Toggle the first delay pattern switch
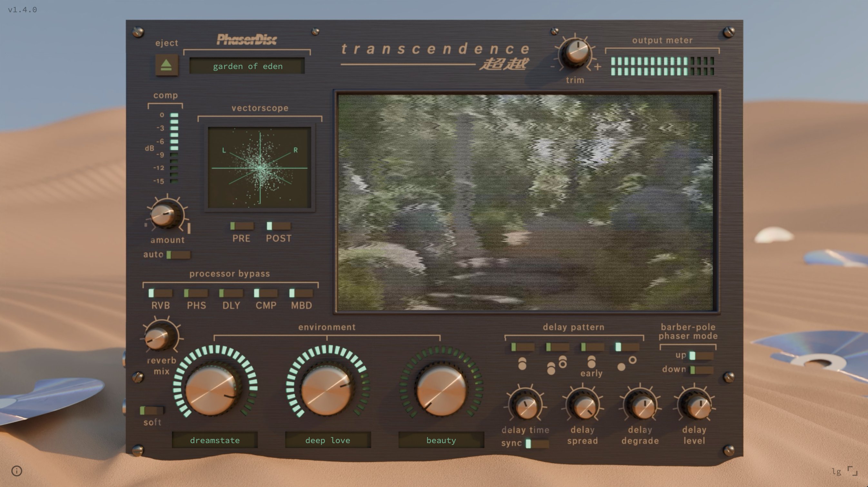Viewport: 868px width, 487px height. [523, 347]
